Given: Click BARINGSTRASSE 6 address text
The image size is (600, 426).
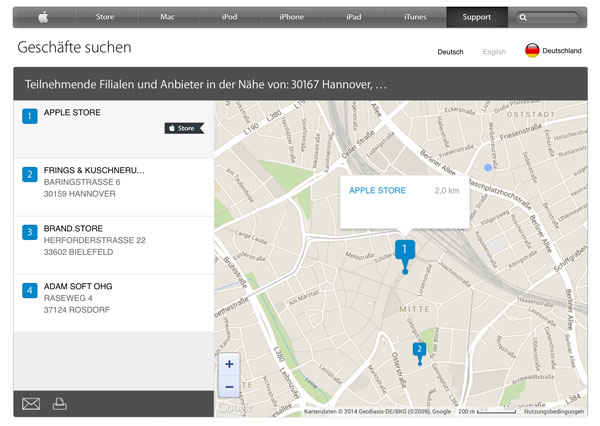Looking at the screenshot, I should [82, 182].
